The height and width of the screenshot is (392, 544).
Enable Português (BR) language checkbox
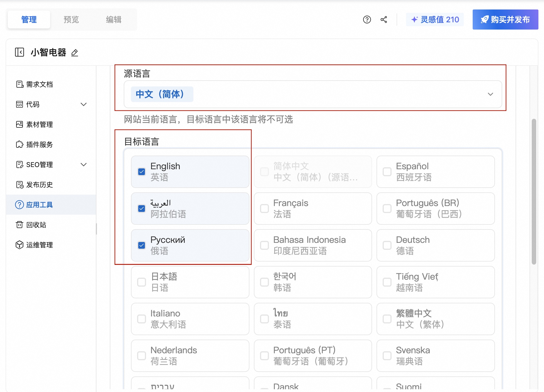click(387, 209)
